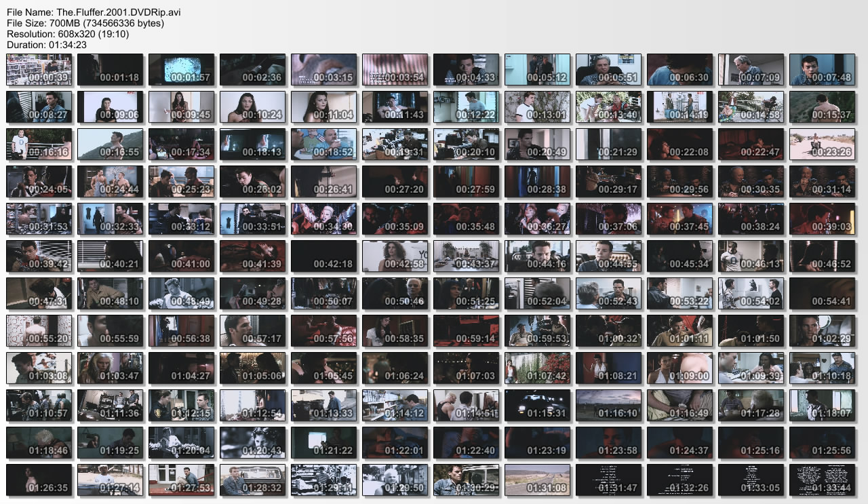Image resolution: width=868 pixels, height=504 pixels.
Task: Click the frame marked 01:02:29
Action: pyautogui.click(x=822, y=331)
